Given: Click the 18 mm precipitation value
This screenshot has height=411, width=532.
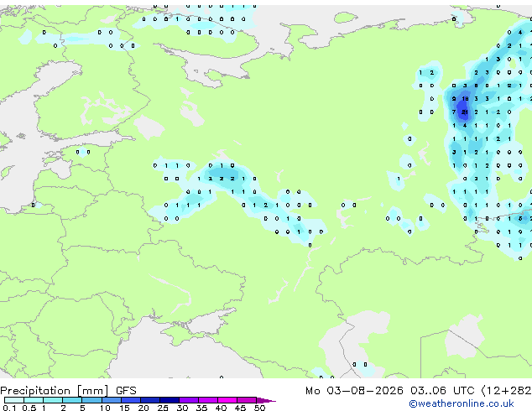Looking at the screenshot, I should tap(465, 99).
